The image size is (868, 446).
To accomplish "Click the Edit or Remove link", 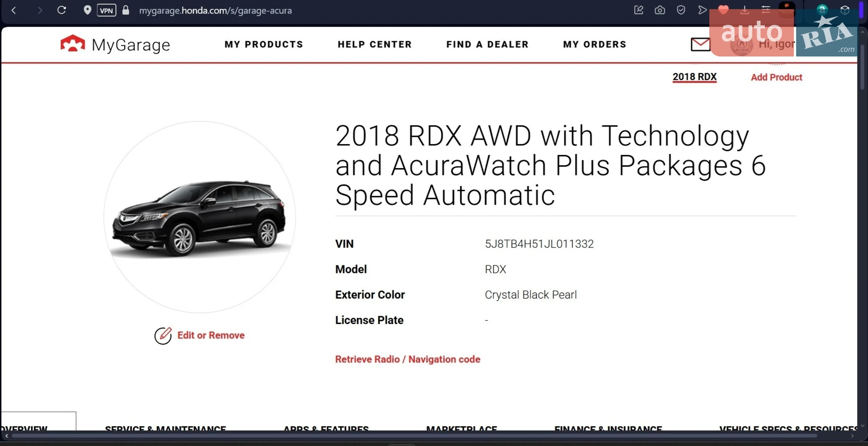I will [x=211, y=335].
